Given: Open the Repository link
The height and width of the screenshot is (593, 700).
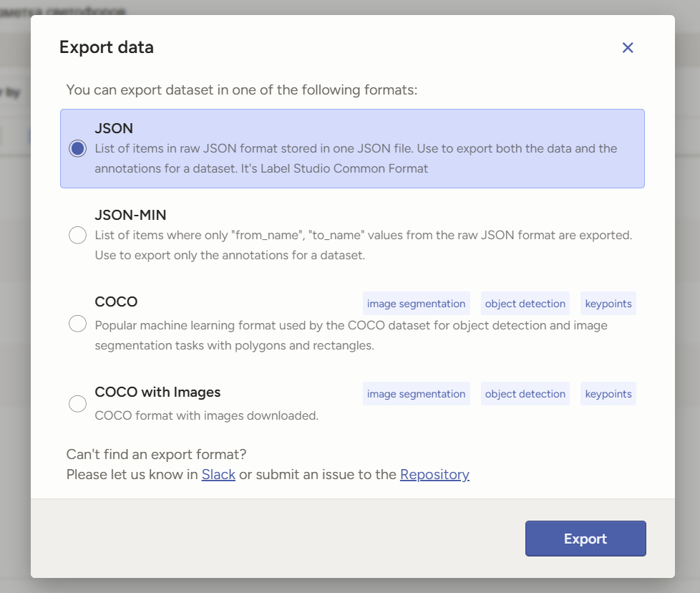Looking at the screenshot, I should [434, 474].
